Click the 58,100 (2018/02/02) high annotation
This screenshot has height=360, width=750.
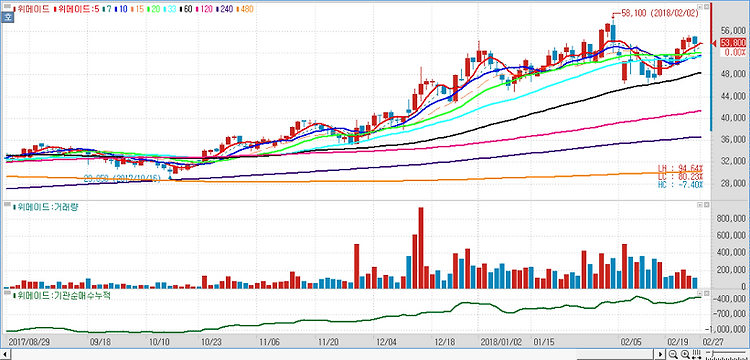pos(659,14)
